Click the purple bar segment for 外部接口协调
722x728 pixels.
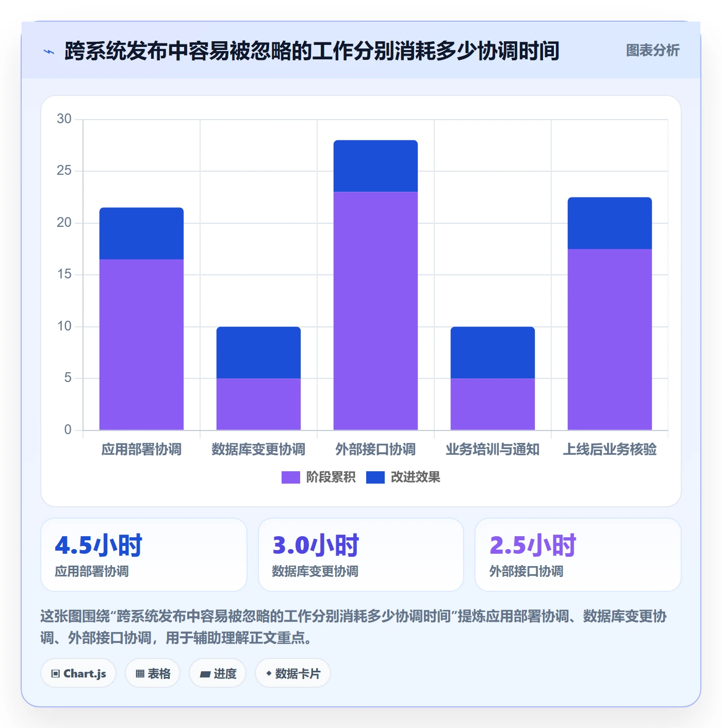pos(375,311)
